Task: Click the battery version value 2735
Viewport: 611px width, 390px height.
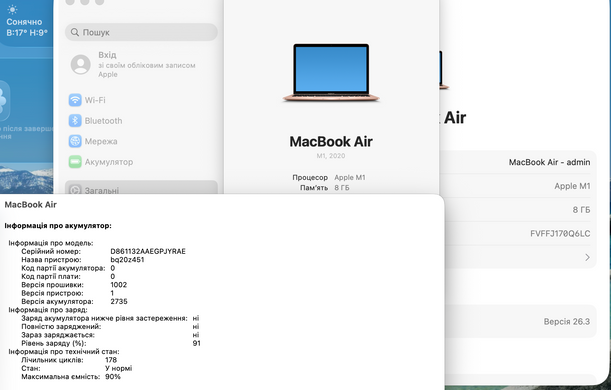Action: pos(119,302)
